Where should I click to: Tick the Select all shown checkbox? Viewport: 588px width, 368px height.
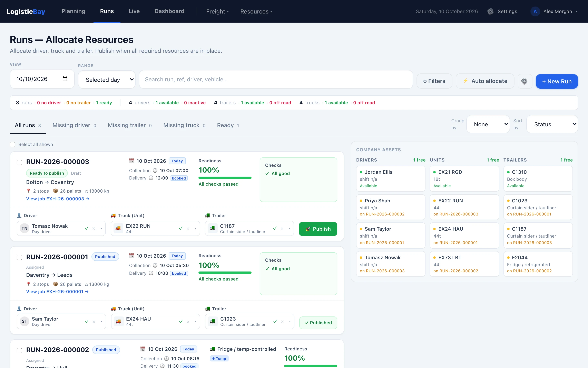click(x=12, y=145)
